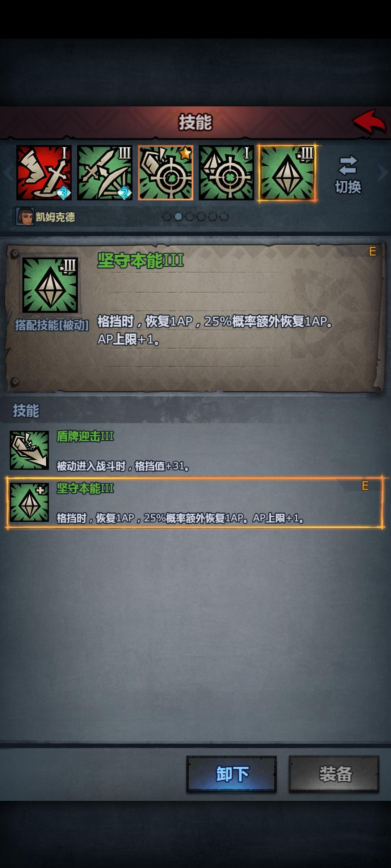Select the last page indicator dot

[224, 217]
